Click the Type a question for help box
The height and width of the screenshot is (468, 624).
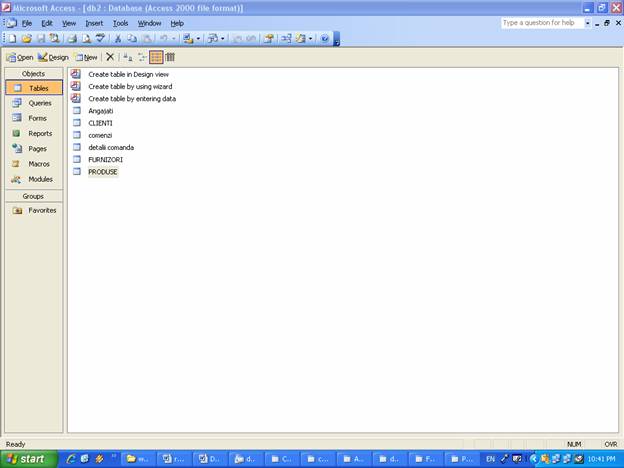tap(542, 23)
